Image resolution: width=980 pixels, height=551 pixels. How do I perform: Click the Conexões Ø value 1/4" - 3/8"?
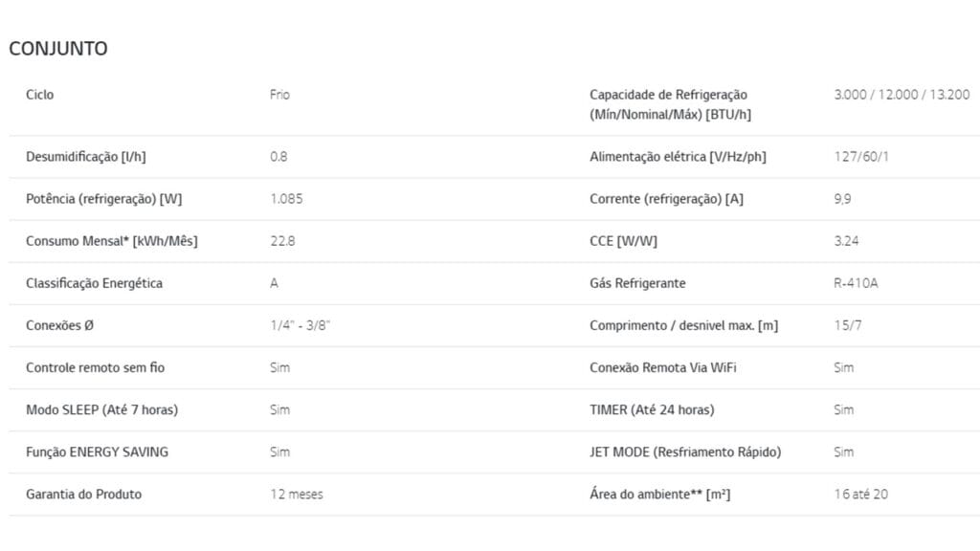pyautogui.click(x=301, y=325)
